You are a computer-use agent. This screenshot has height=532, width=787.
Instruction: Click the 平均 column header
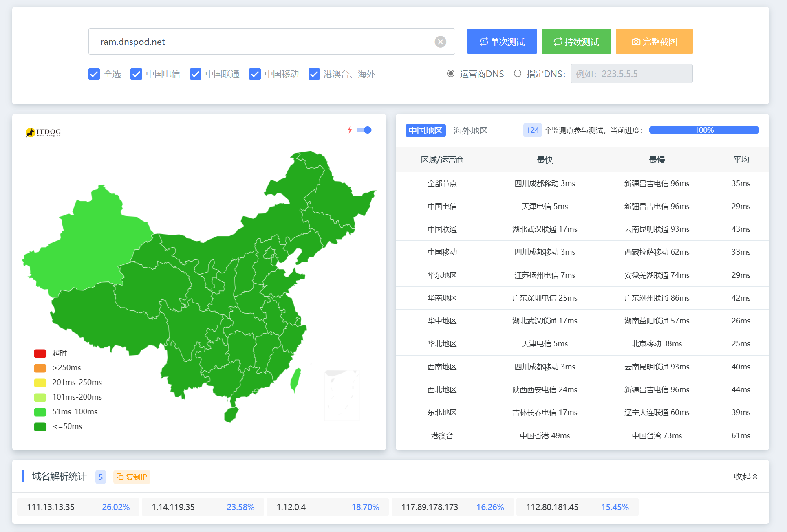[x=741, y=160]
